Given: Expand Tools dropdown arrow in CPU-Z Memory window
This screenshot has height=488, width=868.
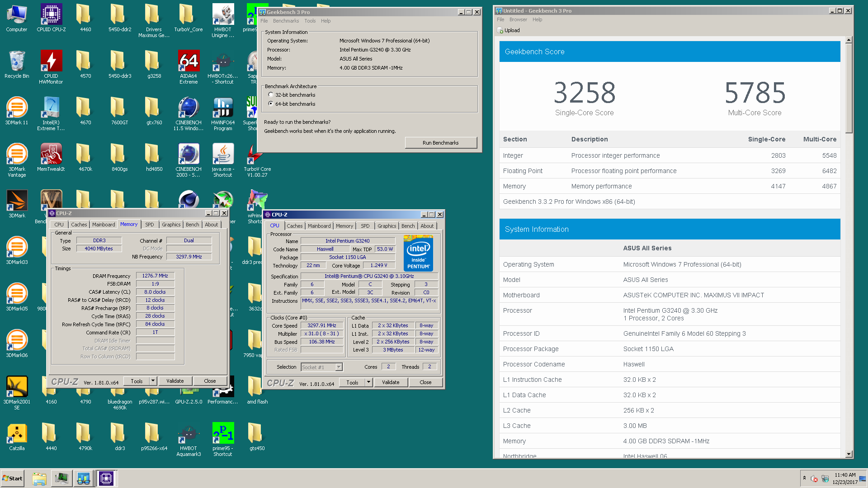Looking at the screenshot, I should tap(153, 381).
